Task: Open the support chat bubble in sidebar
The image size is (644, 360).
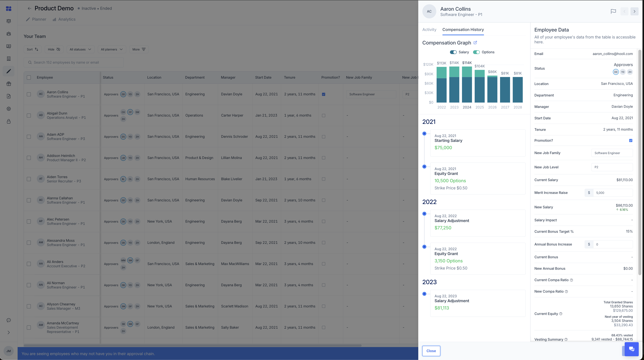Action: (8, 320)
